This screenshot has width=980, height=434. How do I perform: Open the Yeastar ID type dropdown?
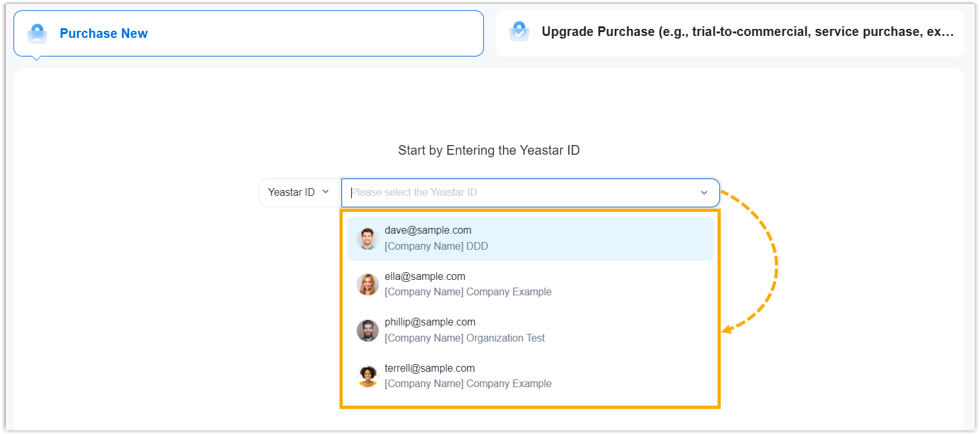298,192
